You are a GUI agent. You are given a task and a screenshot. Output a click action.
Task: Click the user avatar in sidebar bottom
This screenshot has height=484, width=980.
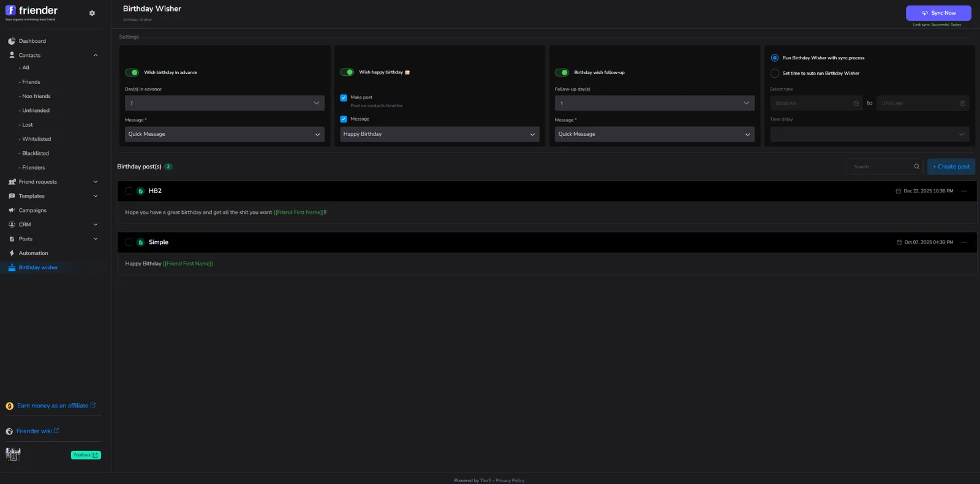pyautogui.click(x=13, y=454)
